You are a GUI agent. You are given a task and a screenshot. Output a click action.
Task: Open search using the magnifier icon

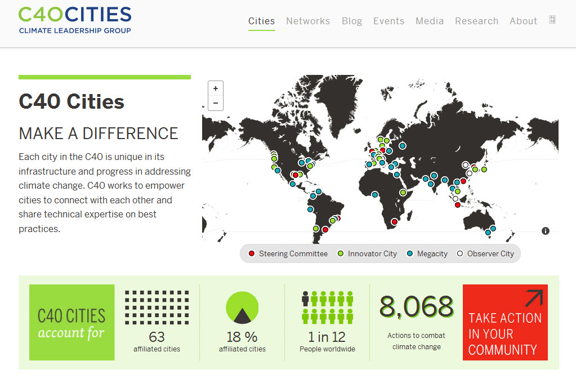[x=552, y=19]
